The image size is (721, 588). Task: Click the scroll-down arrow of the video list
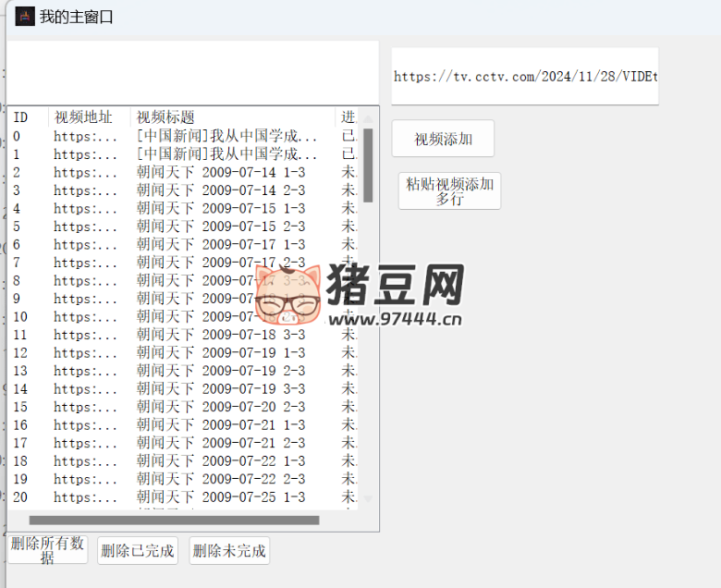(368, 499)
